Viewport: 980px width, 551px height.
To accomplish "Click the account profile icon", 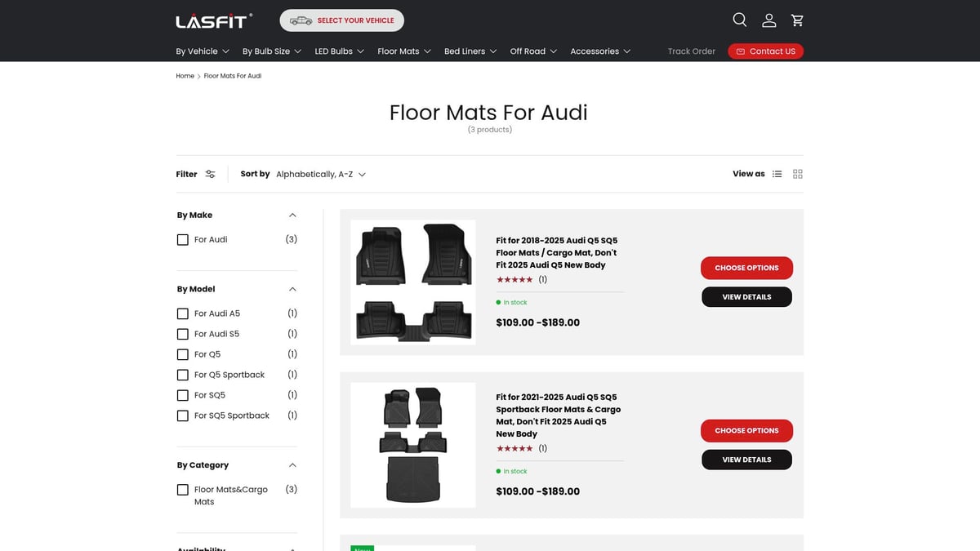I will [x=768, y=20].
